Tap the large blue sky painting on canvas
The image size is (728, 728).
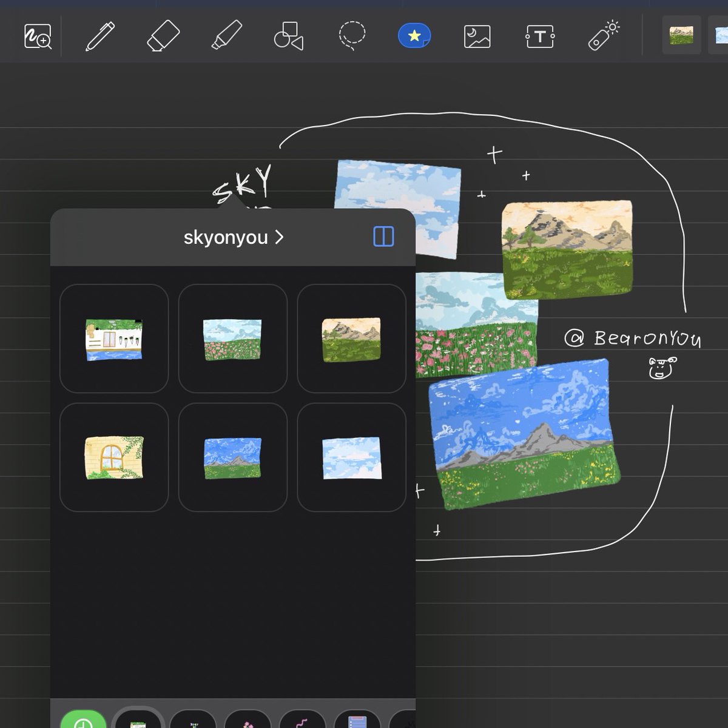click(525, 433)
